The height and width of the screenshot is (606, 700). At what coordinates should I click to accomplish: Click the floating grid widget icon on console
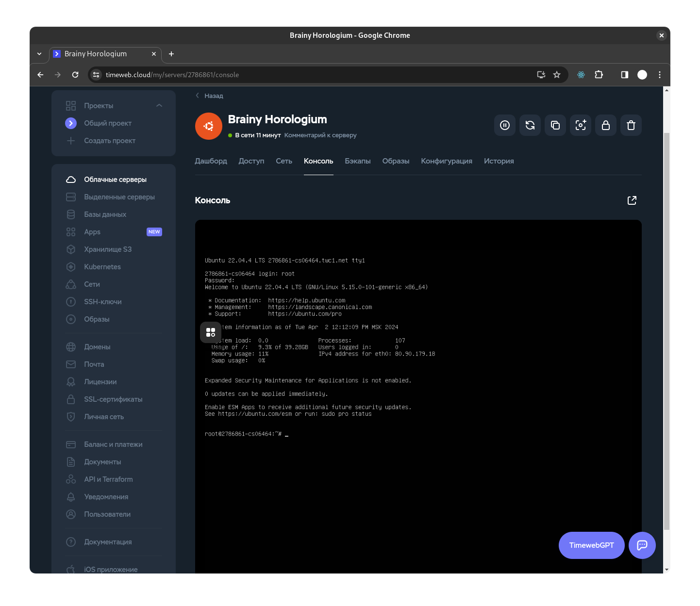(x=211, y=332)
